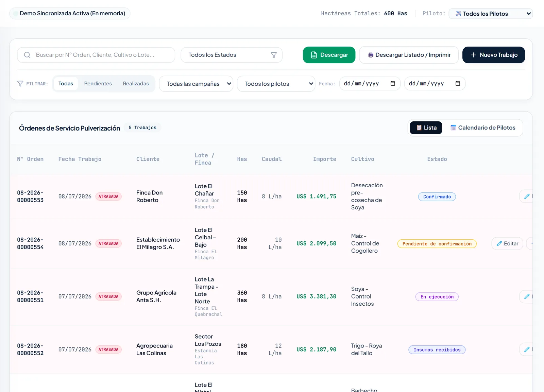Screen dimensions: 544x392
Task: Select the Todas filter tab
Action: tap(66, 84)
